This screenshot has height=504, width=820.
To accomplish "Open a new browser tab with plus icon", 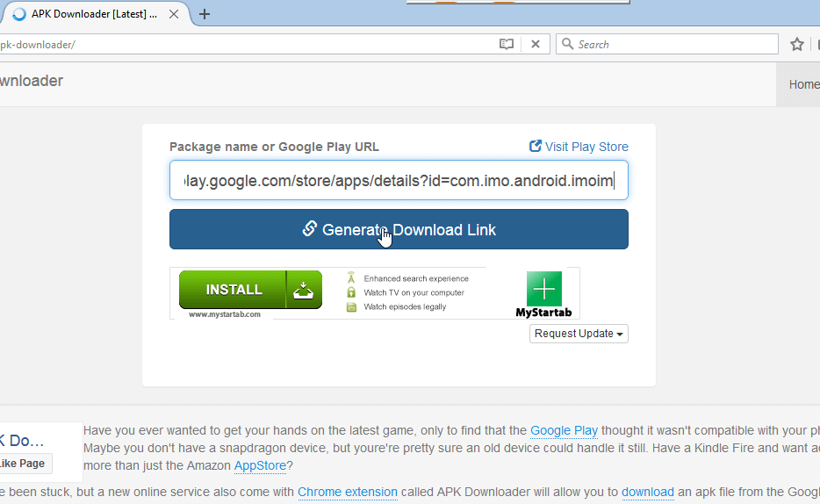I will (x=205, y=14).
